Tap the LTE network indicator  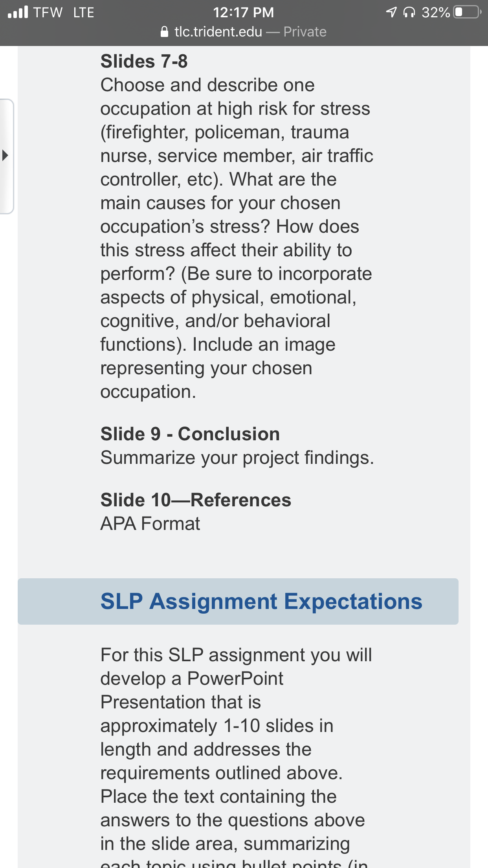coord(84,12)
